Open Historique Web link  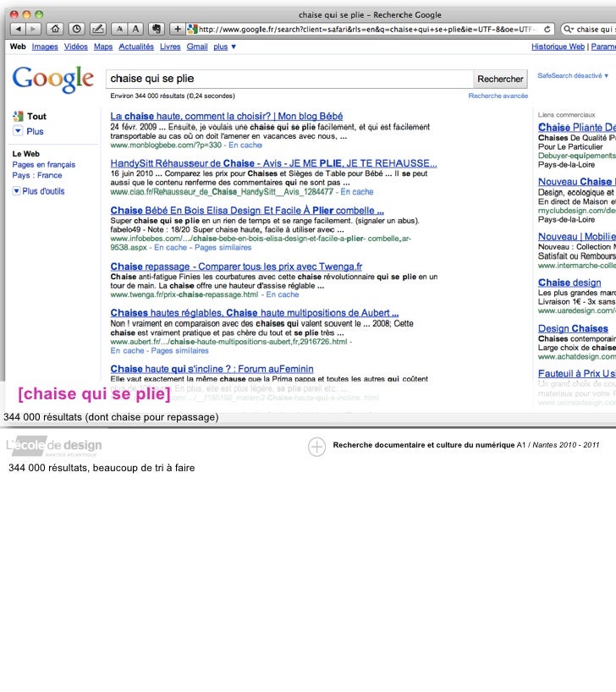558,47
